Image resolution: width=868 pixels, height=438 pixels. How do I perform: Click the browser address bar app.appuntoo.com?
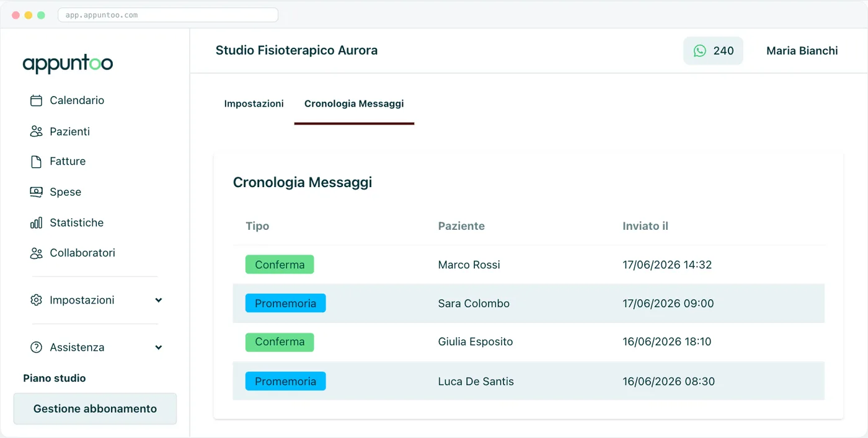coord(168,15)
